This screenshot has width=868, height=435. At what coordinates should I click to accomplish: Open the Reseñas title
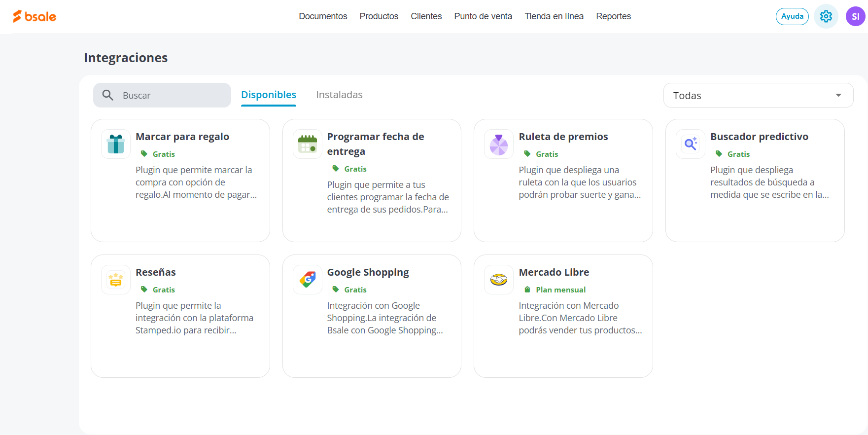click(x=156, y=272)
